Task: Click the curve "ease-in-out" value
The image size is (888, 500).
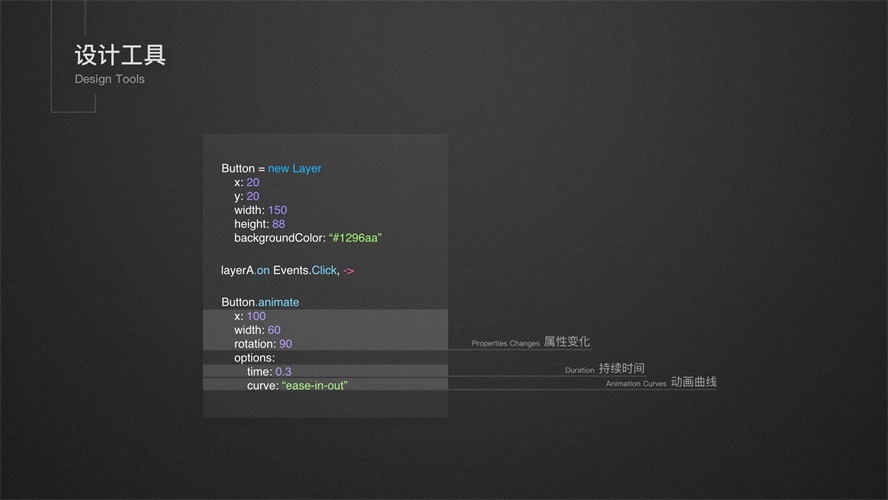Action: tap(314, 386)
